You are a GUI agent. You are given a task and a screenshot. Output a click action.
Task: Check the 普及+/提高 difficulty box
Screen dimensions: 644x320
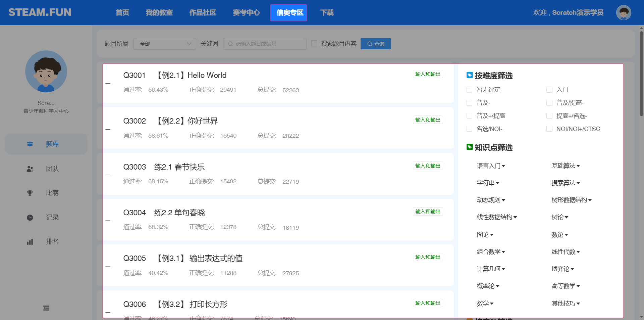pyautogui.click(x=470, y=116)
